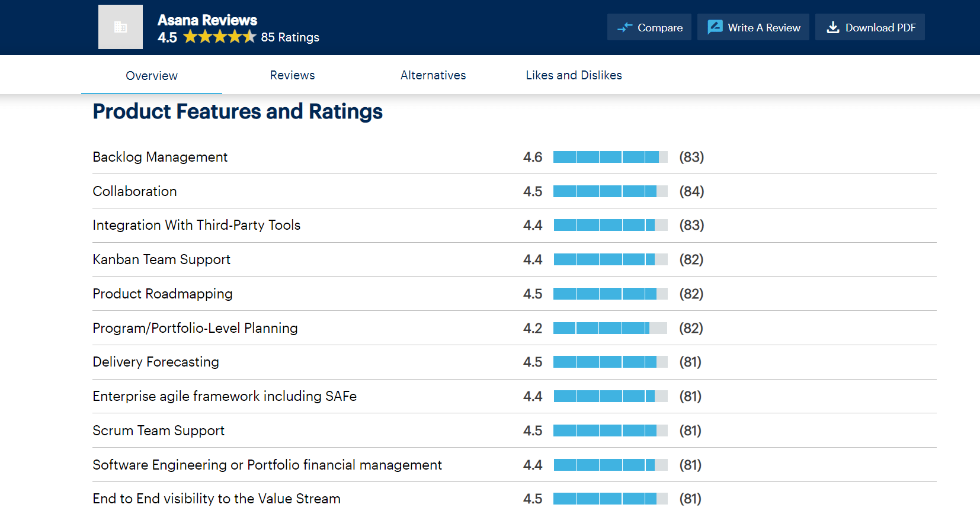Screen dimensions: 980x514
Task: Click the star rating in header
Action: tap(219, 37)
